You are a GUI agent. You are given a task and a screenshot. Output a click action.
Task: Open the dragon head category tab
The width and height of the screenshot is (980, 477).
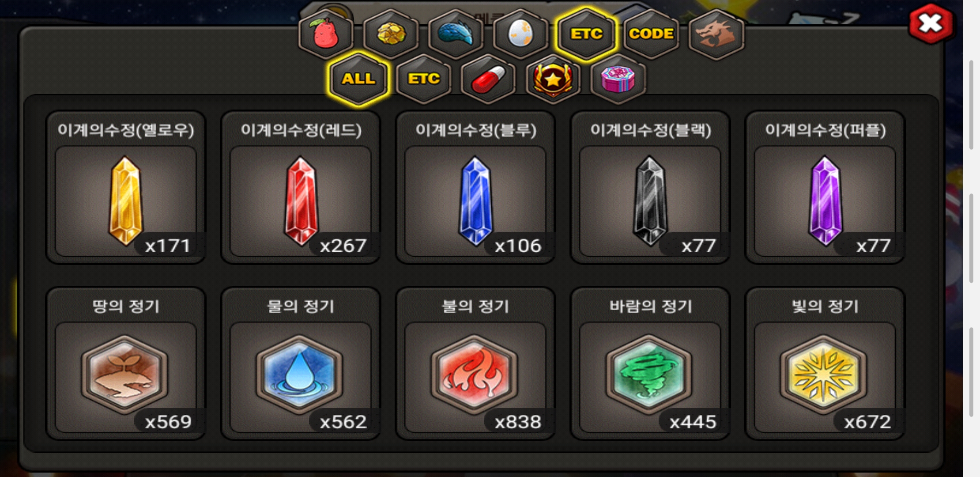point(716,34)
